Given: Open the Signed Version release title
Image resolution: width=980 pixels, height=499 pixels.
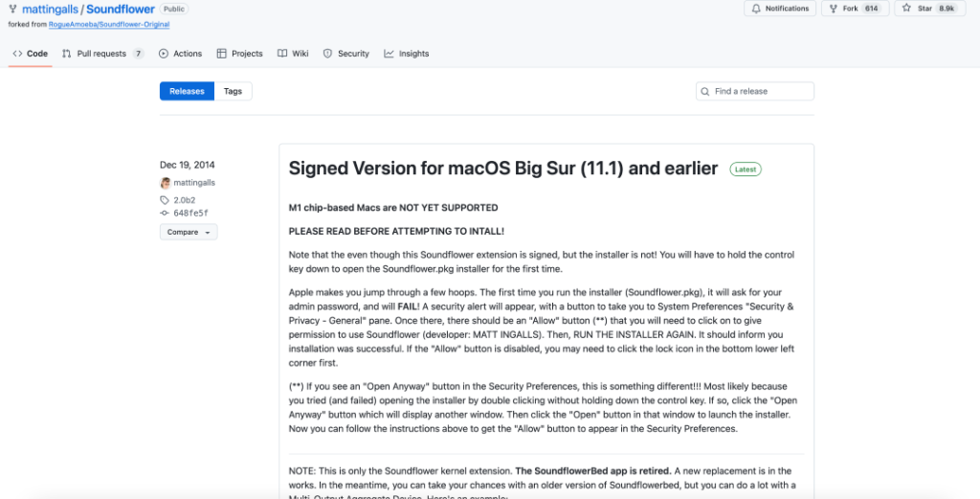Looking at the screenshot, I should pos(503,169).
